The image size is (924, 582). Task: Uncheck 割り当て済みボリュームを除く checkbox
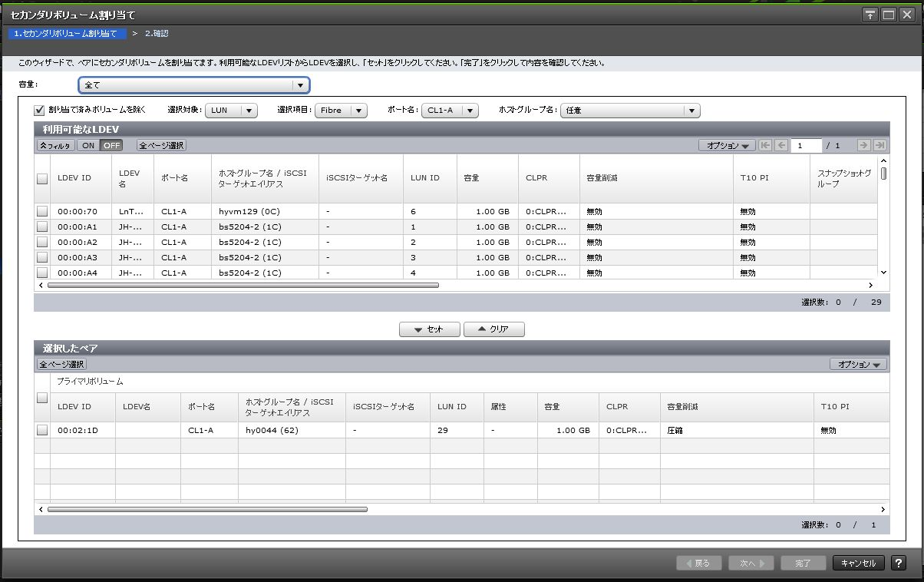40,110
